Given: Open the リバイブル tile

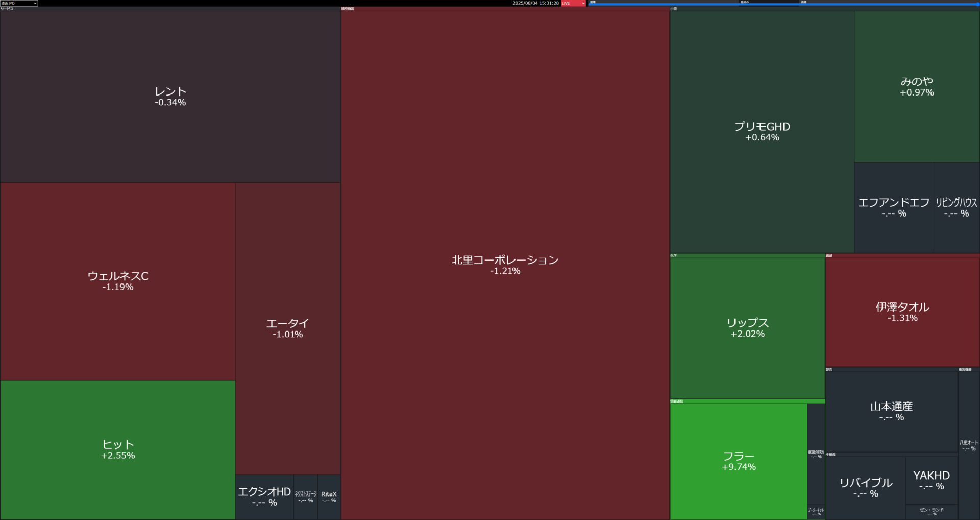Looking at the screenshot, I should pos(866,488).
